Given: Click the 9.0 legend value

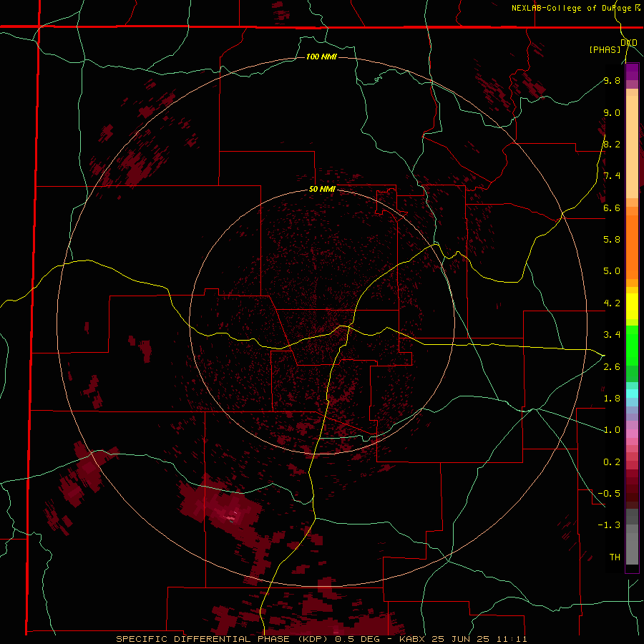Looking at the screenshot, I should pyautogui.click(x=612, y=112).
